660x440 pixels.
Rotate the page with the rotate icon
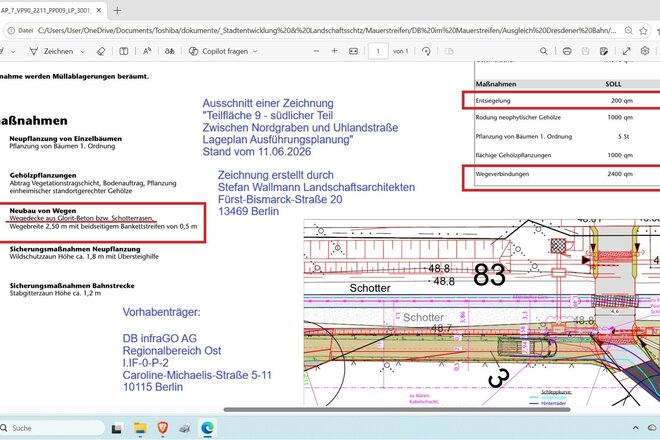426,51
